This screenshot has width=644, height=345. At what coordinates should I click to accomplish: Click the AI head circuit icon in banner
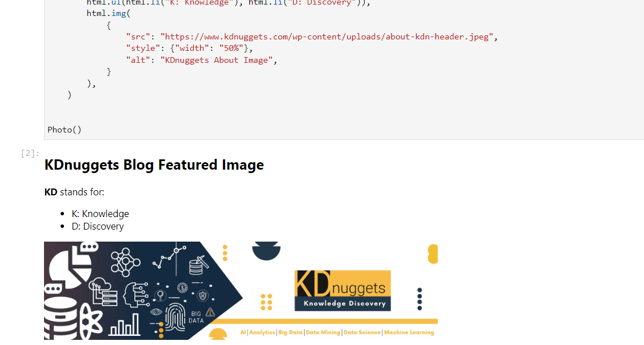point(136,295)
